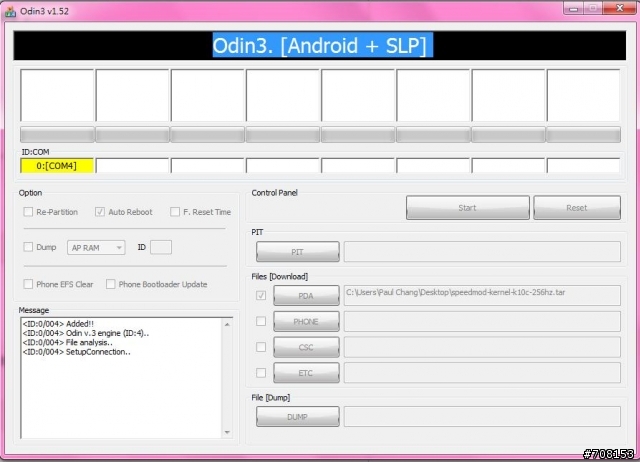The height and width of the screenshot is (462, 640).
Task: Check the ETC file checkbox
Action: pyautogui.click(x=261, y=373)
